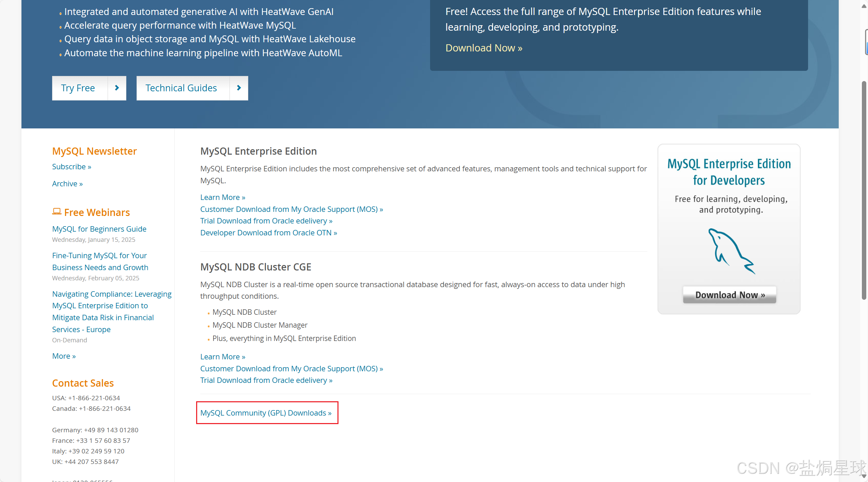The height and width of the screenshot is (482, 868).
Task: Click the On-Demand label under Navigating Compliance
Action: click(69, 340)
